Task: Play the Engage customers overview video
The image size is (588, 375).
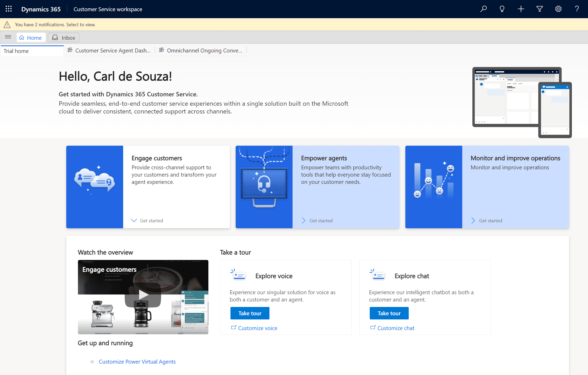Action: [x=143, y=295]
